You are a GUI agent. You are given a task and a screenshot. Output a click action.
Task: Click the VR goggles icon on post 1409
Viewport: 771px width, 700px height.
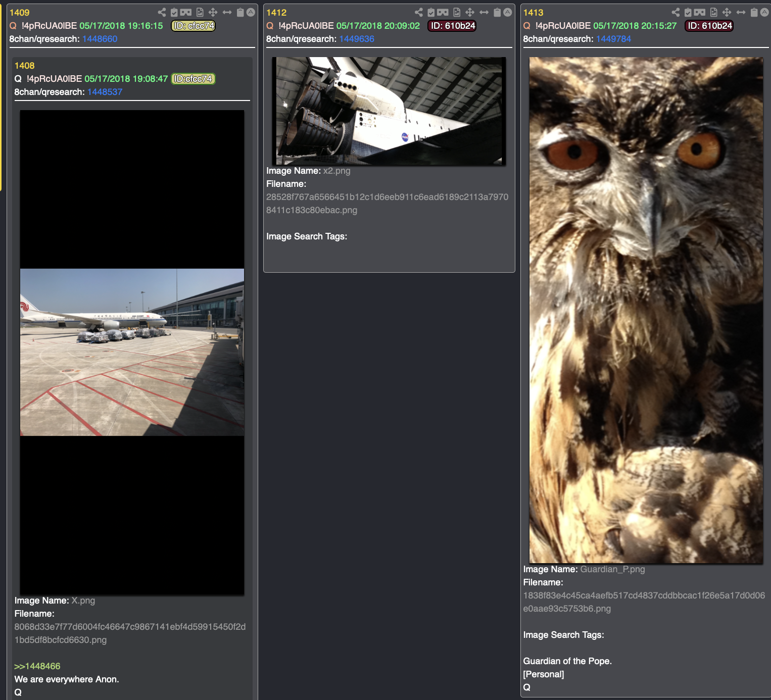186,12
